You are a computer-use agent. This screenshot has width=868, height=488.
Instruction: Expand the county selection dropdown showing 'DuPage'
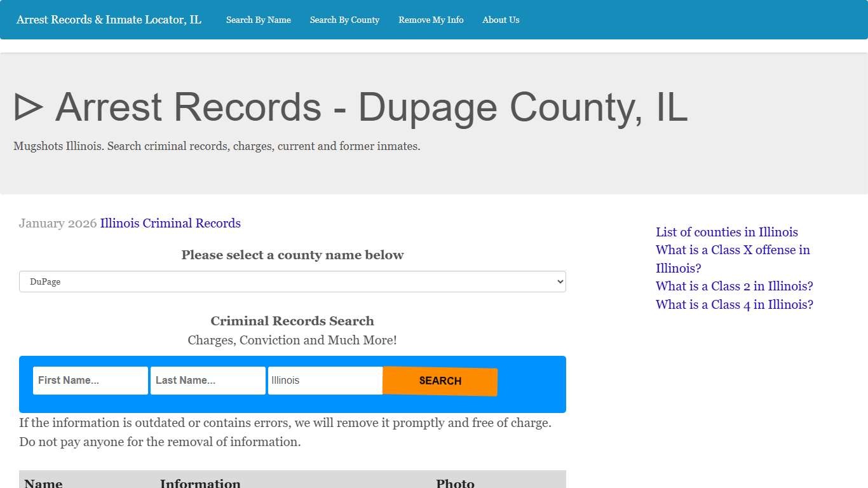coord(292,281)
